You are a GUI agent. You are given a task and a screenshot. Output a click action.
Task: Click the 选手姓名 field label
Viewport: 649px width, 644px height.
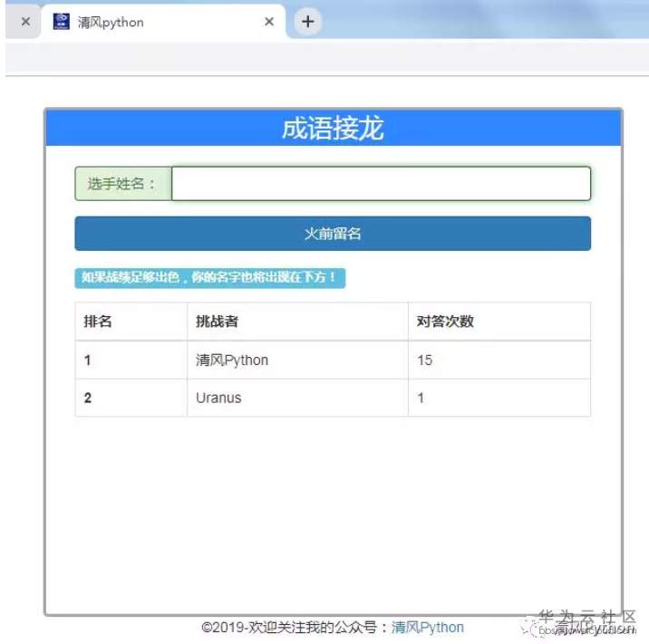[123, 184]
